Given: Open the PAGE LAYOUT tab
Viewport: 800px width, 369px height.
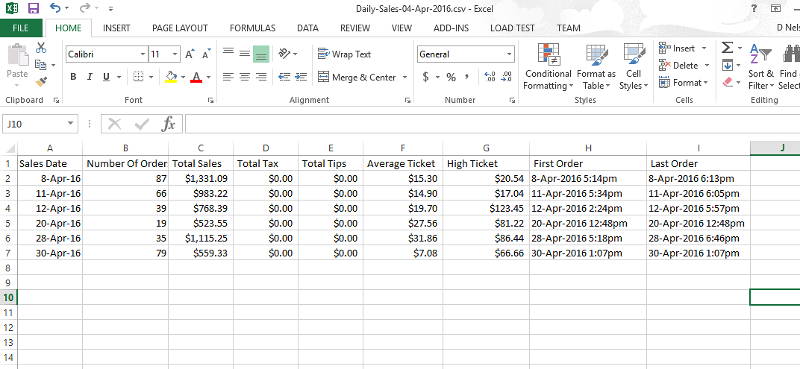Looking at the screenshot, I should tap(180, 28).
